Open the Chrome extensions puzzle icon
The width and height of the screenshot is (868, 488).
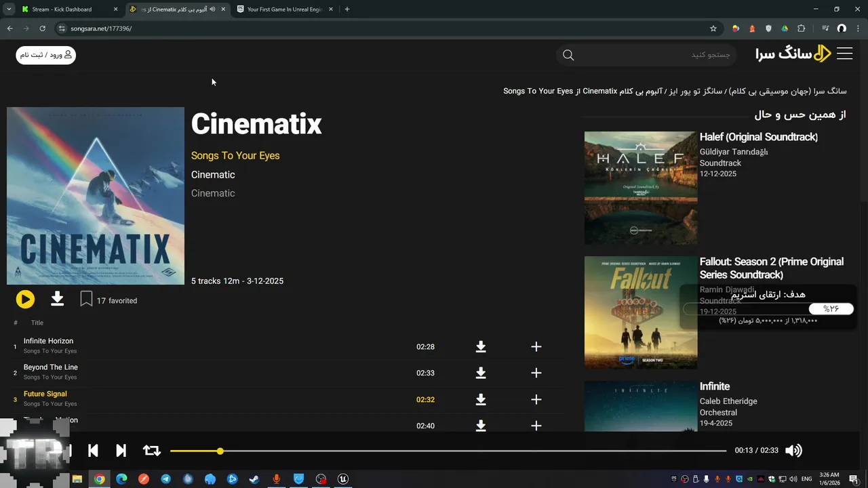pyautogui.click(x=801, y=28)
